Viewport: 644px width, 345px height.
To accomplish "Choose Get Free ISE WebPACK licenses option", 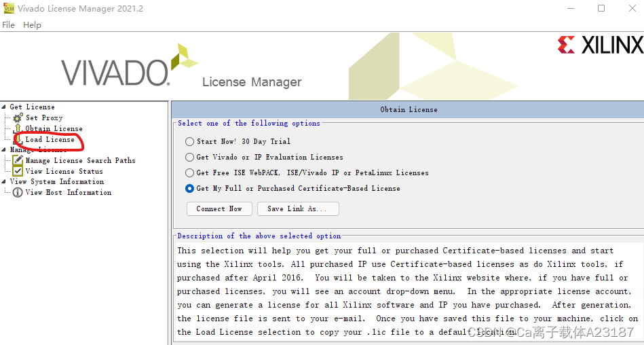I will pyautogui.click(x=189, y=172).
